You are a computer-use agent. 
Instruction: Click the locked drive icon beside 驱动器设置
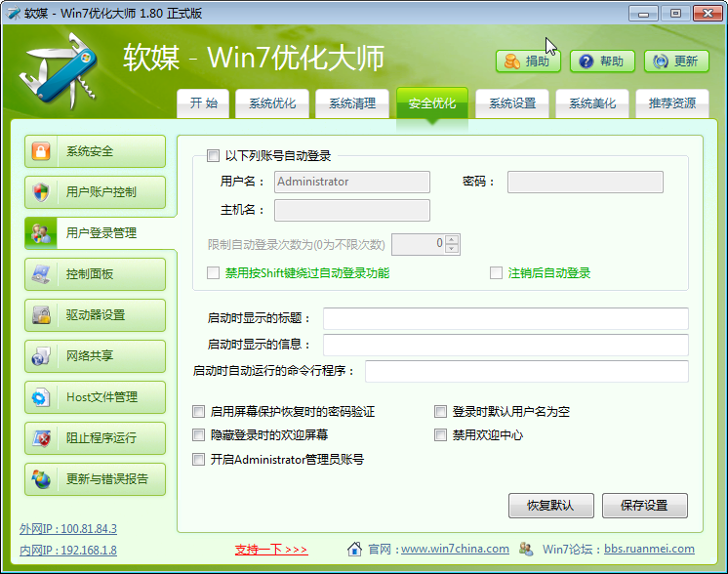click(41, 315)
